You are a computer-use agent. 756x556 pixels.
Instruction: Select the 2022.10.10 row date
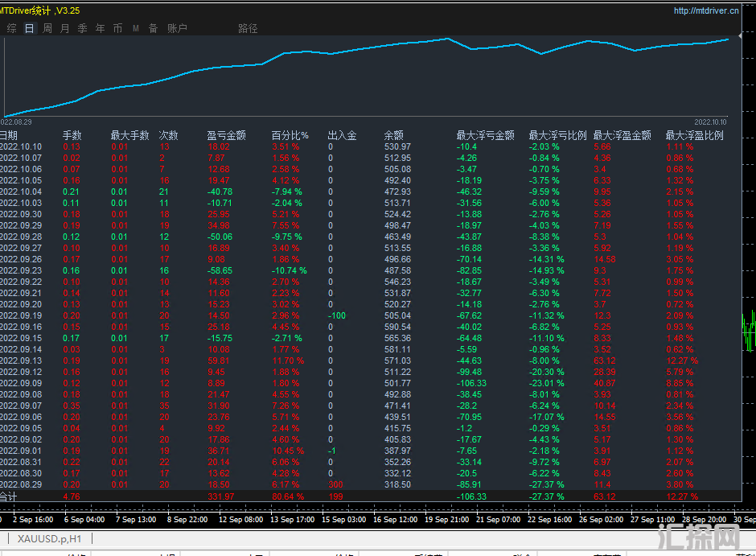[x=20, y=147]
